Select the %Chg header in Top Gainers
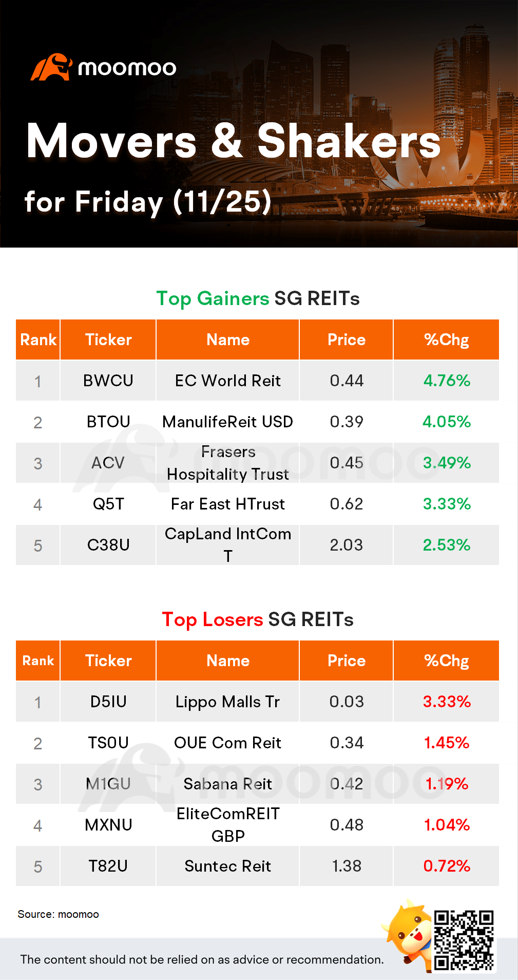Screen dimensions: 518x980 coord(446,340)
